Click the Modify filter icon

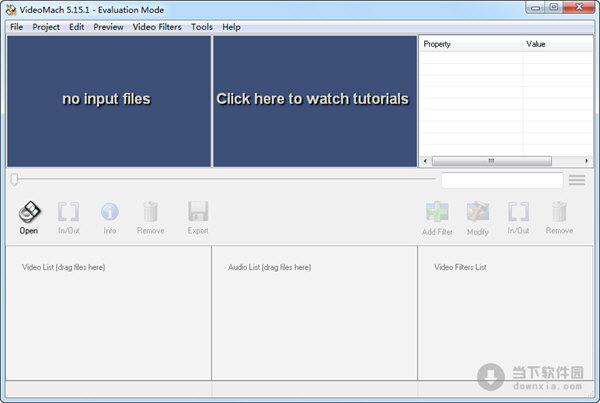(x=478, y=212)
